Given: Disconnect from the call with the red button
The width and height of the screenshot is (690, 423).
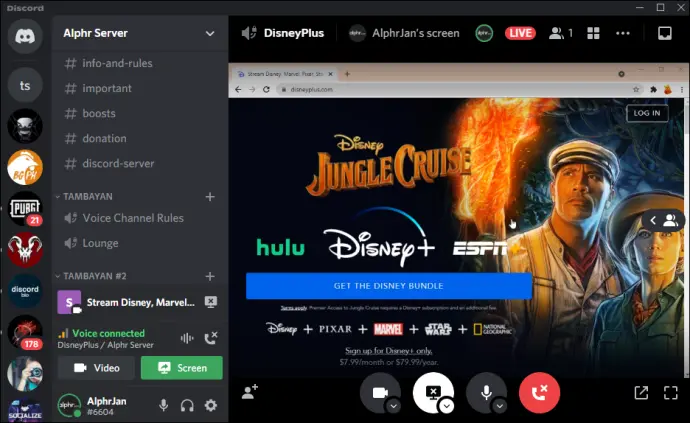Looking at the screenshot, I should coord(539,393).
